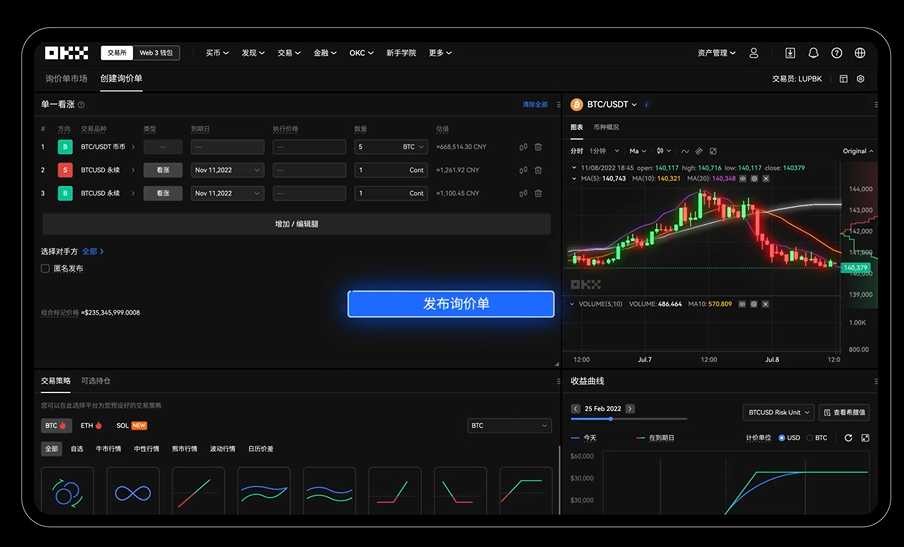
Task: Click the chart fullscreen icon in chart toolbar
Action: pos(713,151)
